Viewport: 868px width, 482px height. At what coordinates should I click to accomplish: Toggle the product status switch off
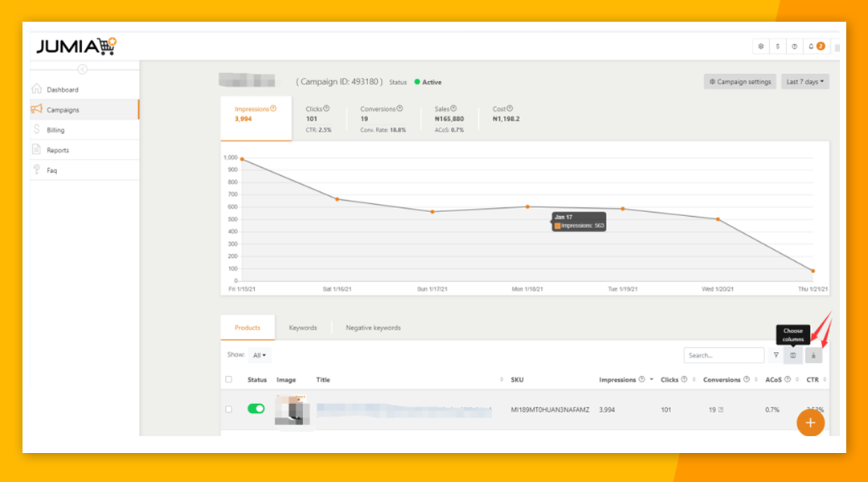coord(256,409)
